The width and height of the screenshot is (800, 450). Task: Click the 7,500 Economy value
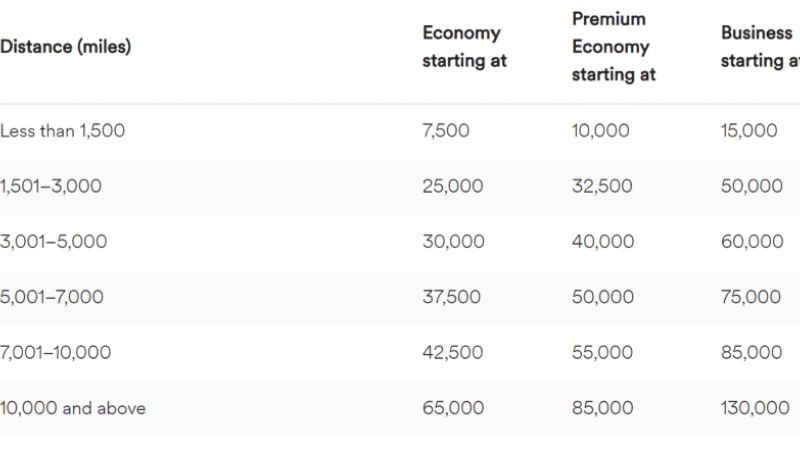[x=445, y=130]
